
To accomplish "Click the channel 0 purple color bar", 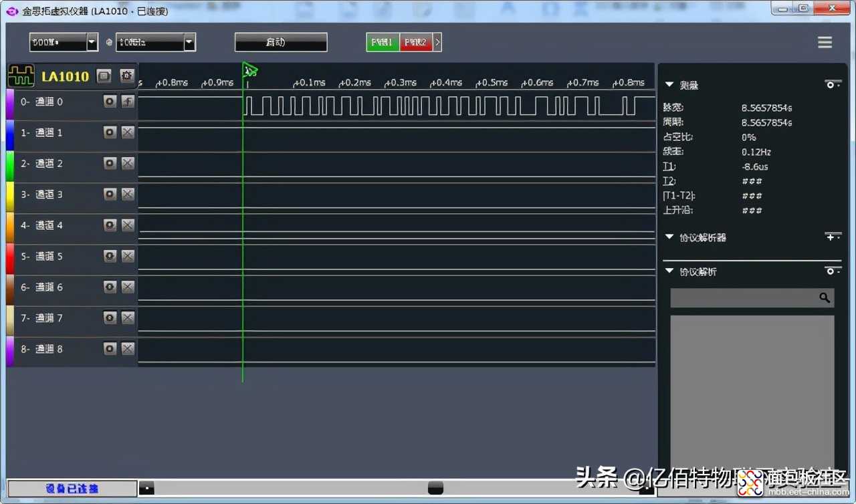I will 10,105.
